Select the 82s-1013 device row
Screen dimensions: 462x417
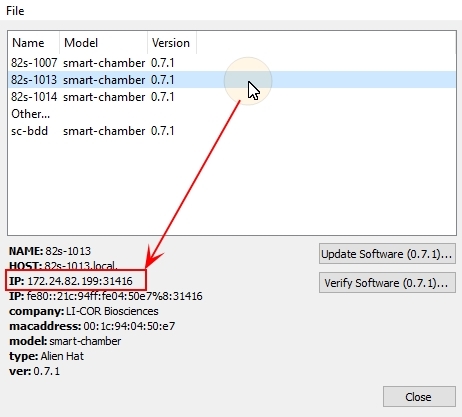pyautogui.click(x=232, y=80)
